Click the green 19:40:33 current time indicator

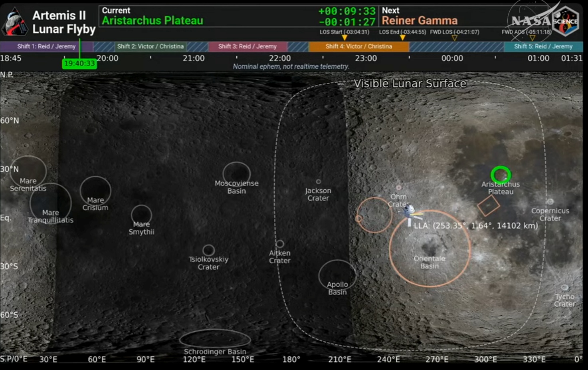click(x=79, y=64)
